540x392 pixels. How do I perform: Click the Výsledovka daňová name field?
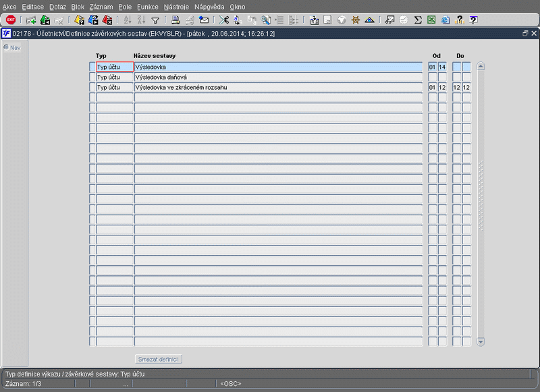pyautogui.click(x=278, y=77)
